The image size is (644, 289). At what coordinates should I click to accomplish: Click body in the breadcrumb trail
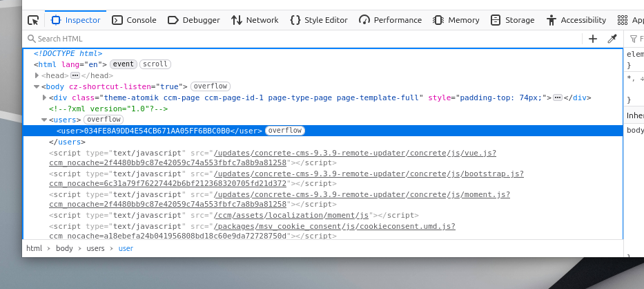click(x=64, y=248)
